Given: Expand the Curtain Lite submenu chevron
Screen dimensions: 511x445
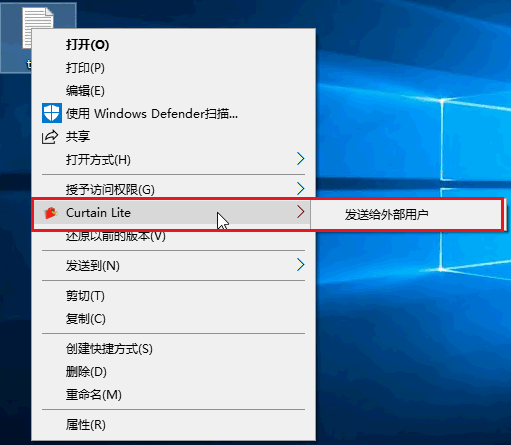Looking at the screenshot, I should click(301, 211).
